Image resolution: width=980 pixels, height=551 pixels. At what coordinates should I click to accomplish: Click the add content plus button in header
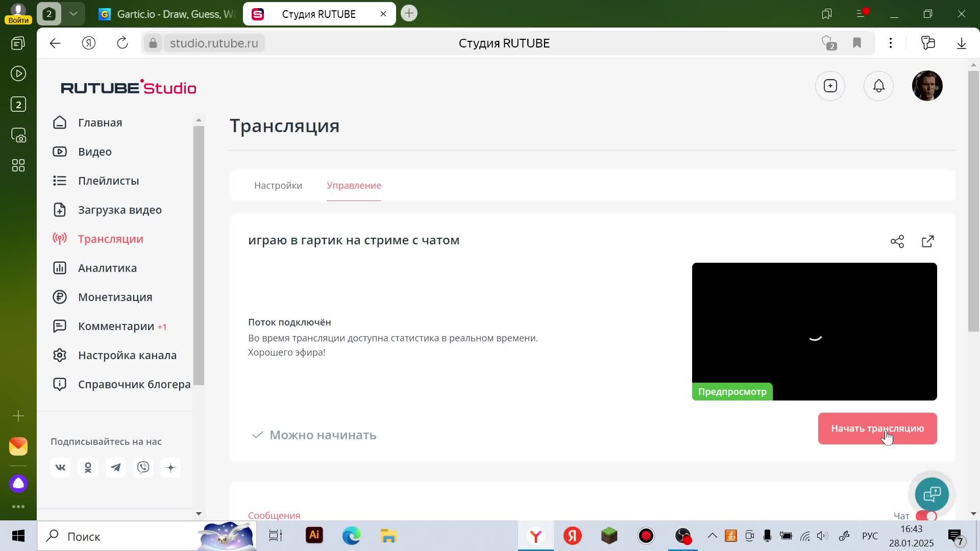point(830,86)
